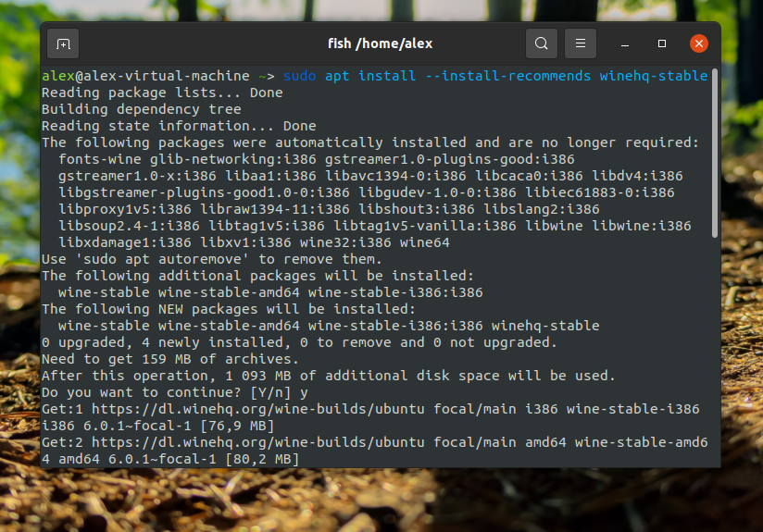Click the "fish /home/alex" window title

coord(380,43)
